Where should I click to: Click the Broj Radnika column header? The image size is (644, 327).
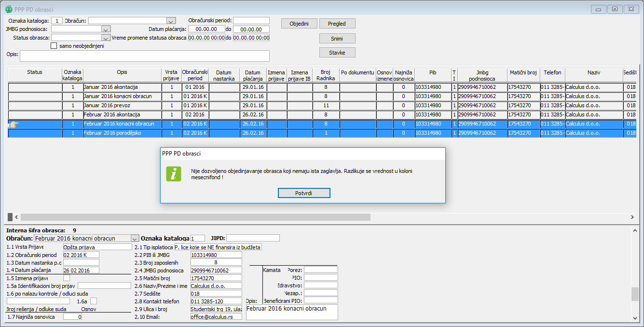point(326,75)
